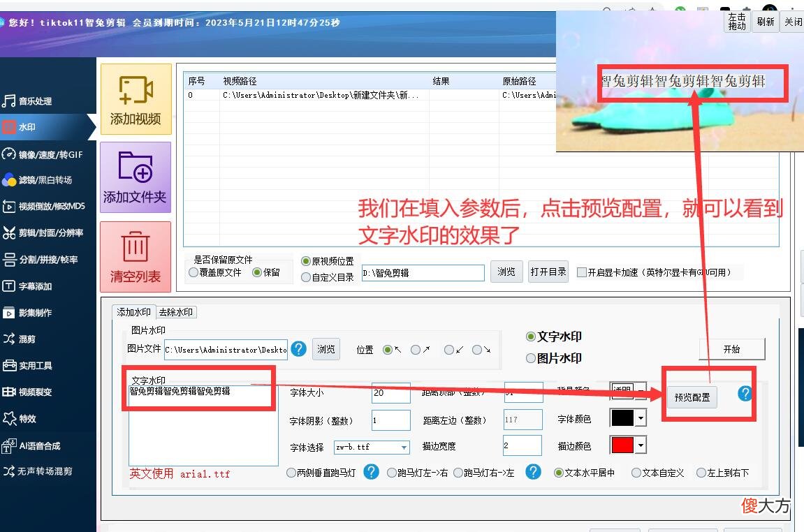Screen dimensions: 804x532
Task: Click 字体阴影 input field
Action: [391, 420]
